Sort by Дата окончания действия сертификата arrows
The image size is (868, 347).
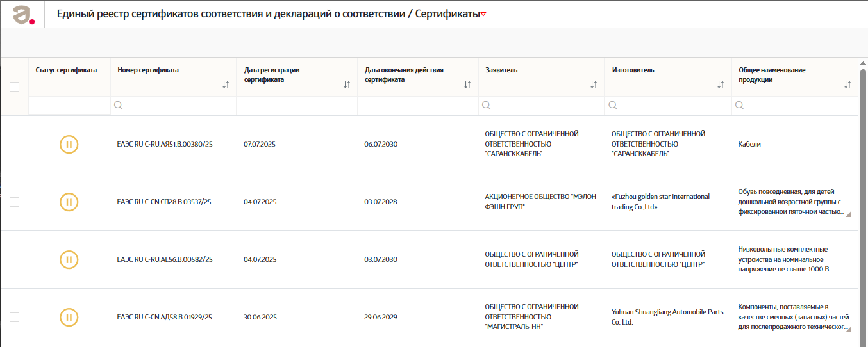tap(467, 85)
